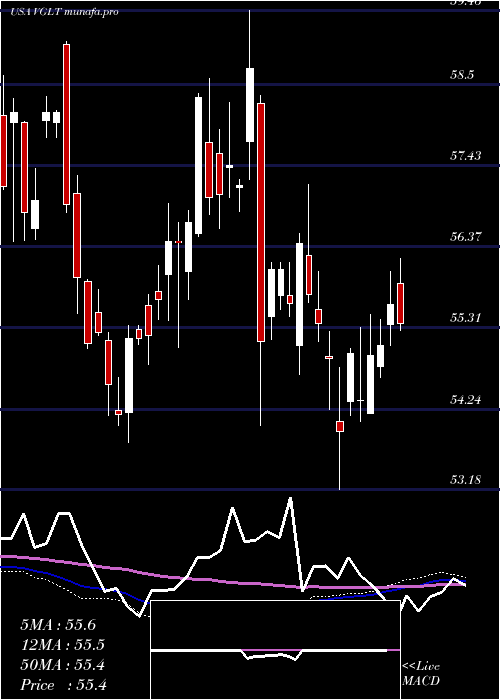Select the 58.5 price axis label

point(462,75)
